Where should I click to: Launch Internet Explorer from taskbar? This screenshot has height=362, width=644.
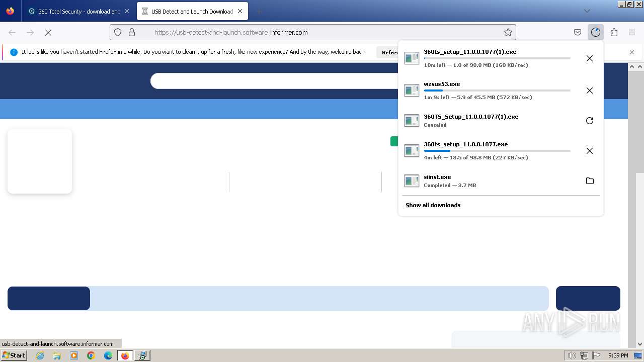(x=40, y=355)
